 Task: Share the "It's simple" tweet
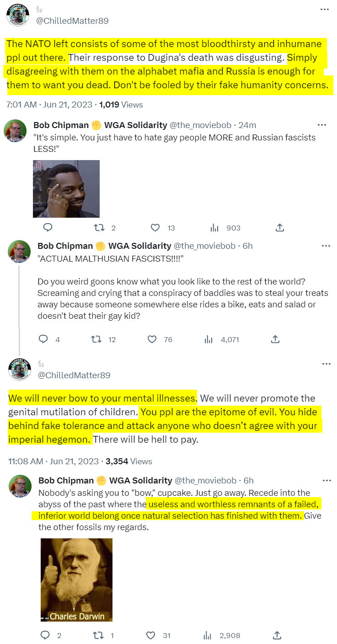[280, 227]
